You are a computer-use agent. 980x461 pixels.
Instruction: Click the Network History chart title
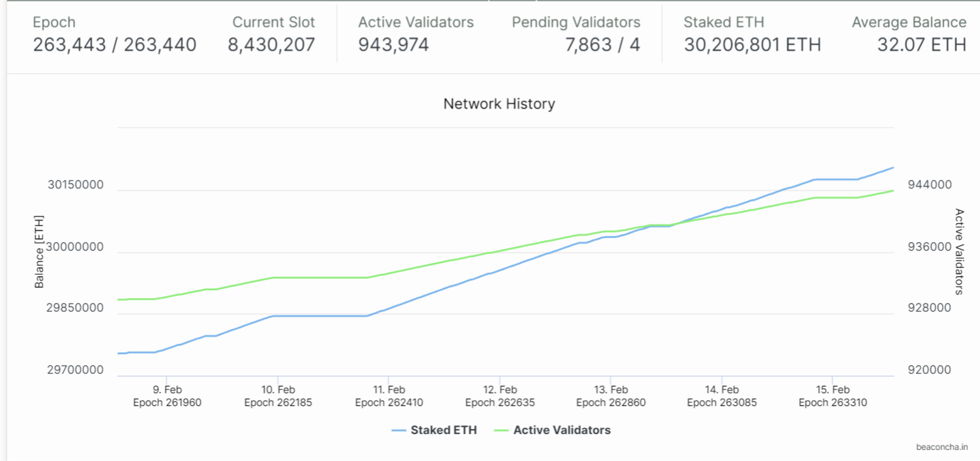pos(499,104)
